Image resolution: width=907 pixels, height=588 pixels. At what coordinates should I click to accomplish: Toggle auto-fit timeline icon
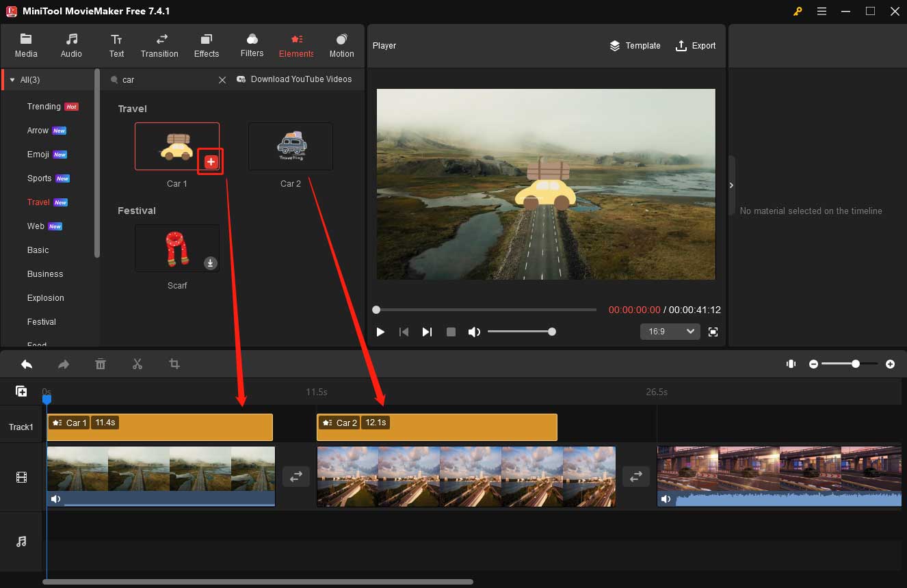791,364
